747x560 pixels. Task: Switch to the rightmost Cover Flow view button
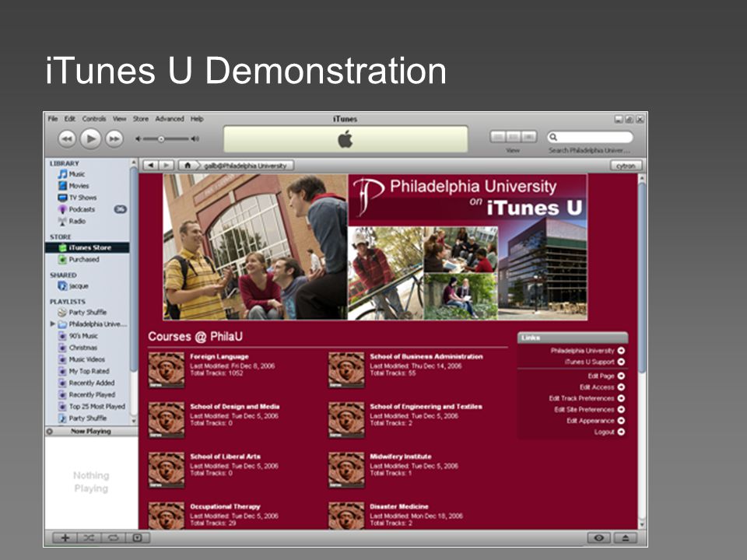(x=529, y=137)
